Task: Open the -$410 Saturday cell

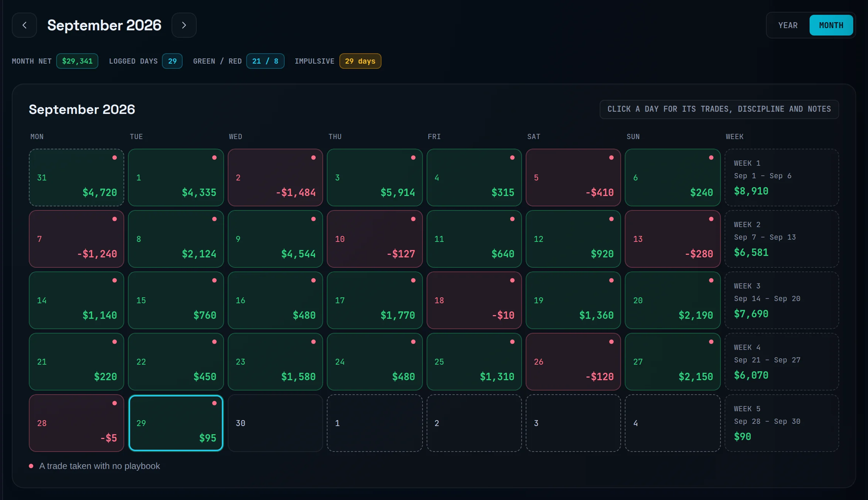Action: pos(573,178)
